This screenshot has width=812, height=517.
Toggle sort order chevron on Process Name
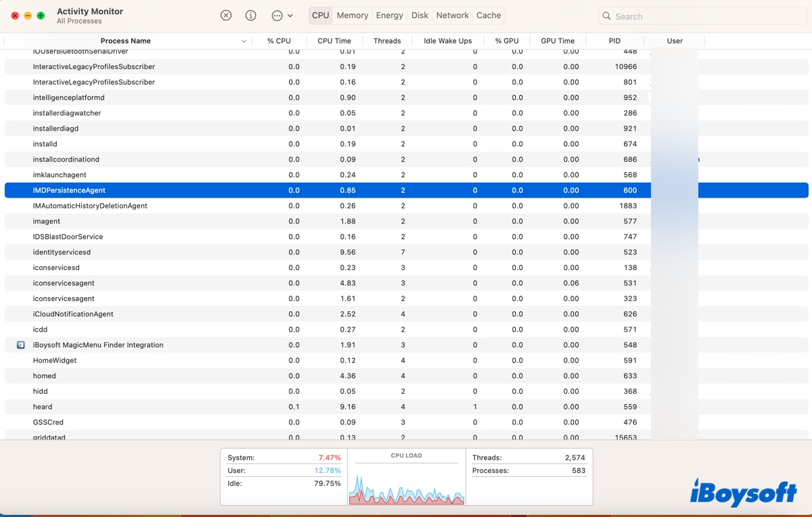tap(244, 41)
